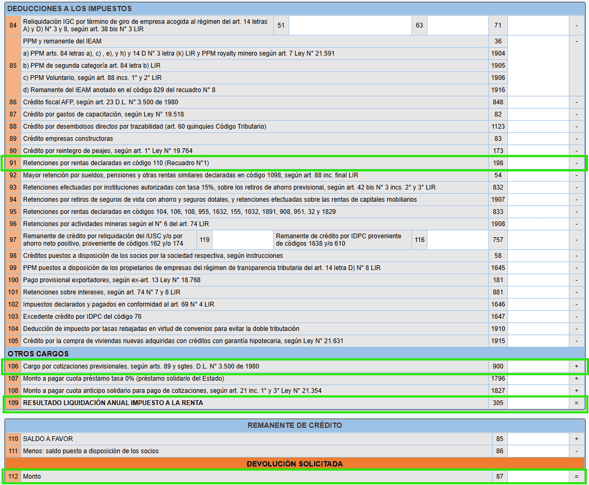Image resolution: width=589 pixels, height=485 pixels.
Task: Click the DEVOLUCIÓN SOLICITADA orange header
Action: click(294, 464)
